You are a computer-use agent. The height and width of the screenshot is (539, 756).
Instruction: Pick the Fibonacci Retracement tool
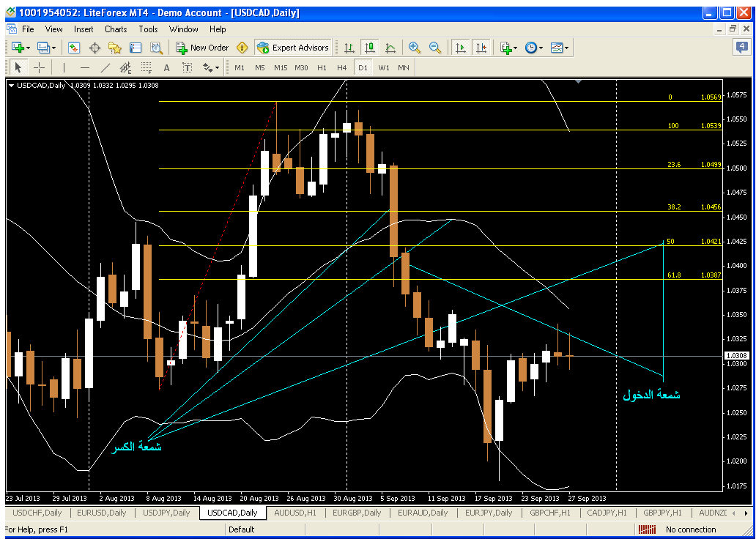(147, 67)
